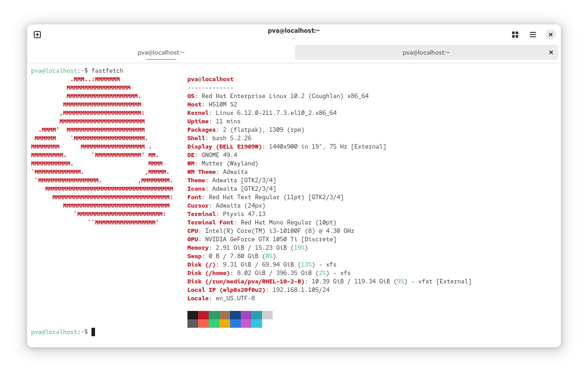The height and width of the screenshot is (377, 588).
Task: Click the bright cyan color block
Action: coord(257,323)
